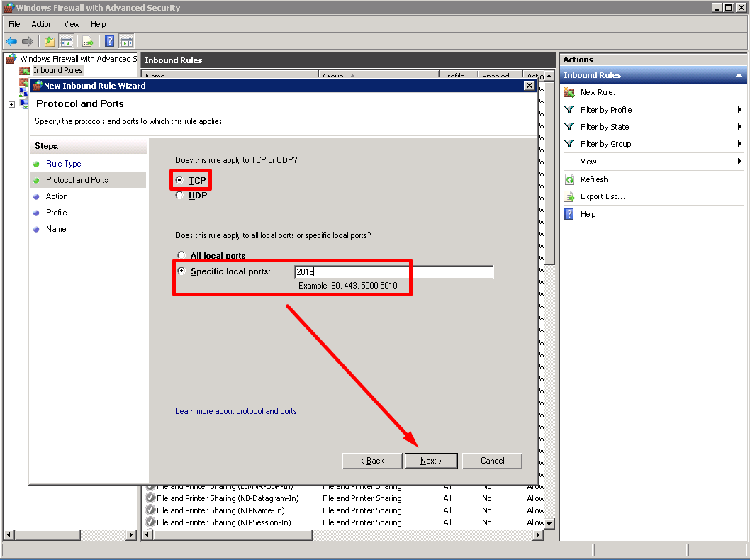Click the protocol and ports learn more link
This screenshot has height=560, width=750.
pos(235,410)
